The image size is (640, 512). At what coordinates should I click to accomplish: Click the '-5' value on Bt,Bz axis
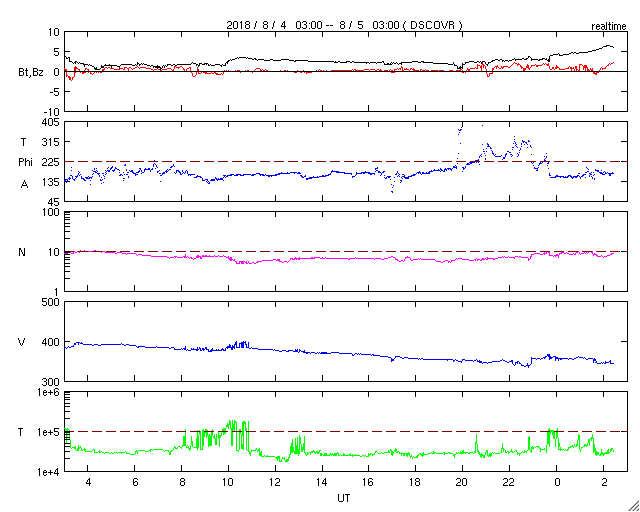(x=54, y=92)
